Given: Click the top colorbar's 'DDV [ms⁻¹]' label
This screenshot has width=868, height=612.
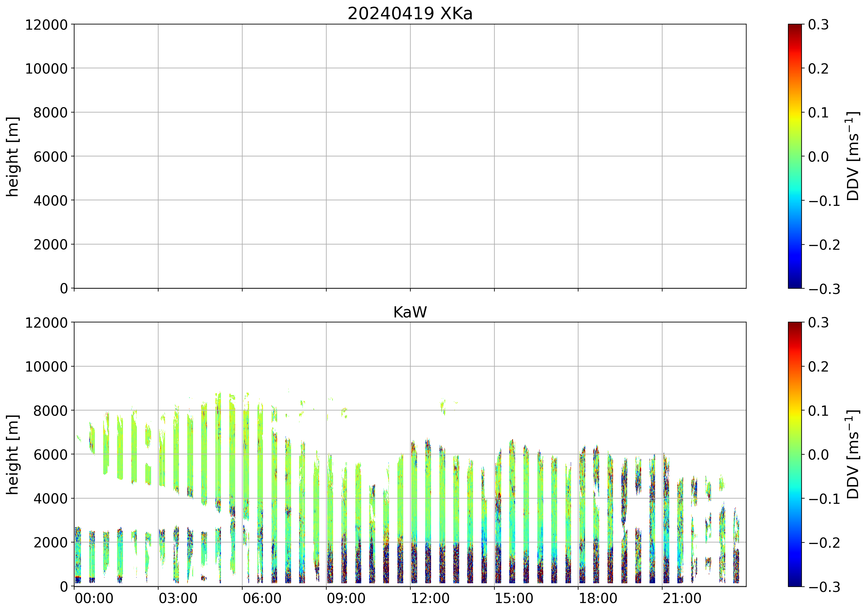Looking at the screenshot, I should pyautogui.click(x=853, y=156).
